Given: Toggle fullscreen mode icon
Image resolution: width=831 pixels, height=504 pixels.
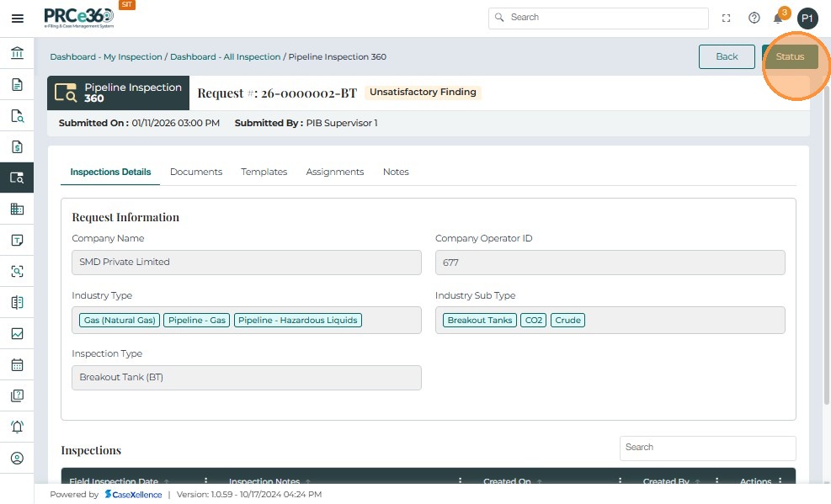Looking at the screenshot, I should click(x=727, y=19).
